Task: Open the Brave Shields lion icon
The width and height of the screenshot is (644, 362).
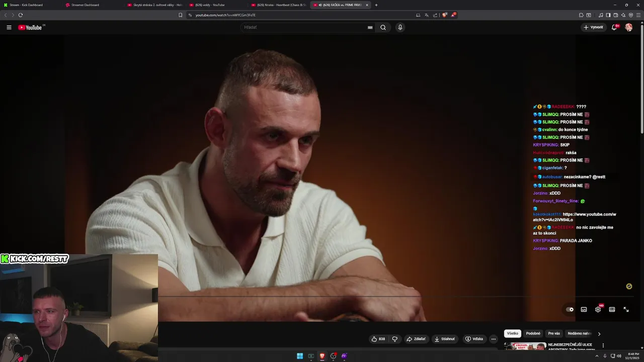Action: [x=445, y=15]
